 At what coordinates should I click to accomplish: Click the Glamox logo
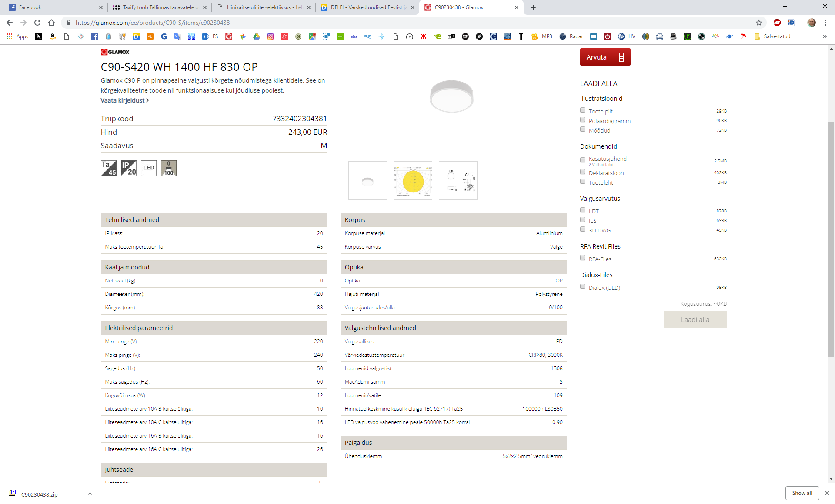pyautogui.click(x=115, y=52)
